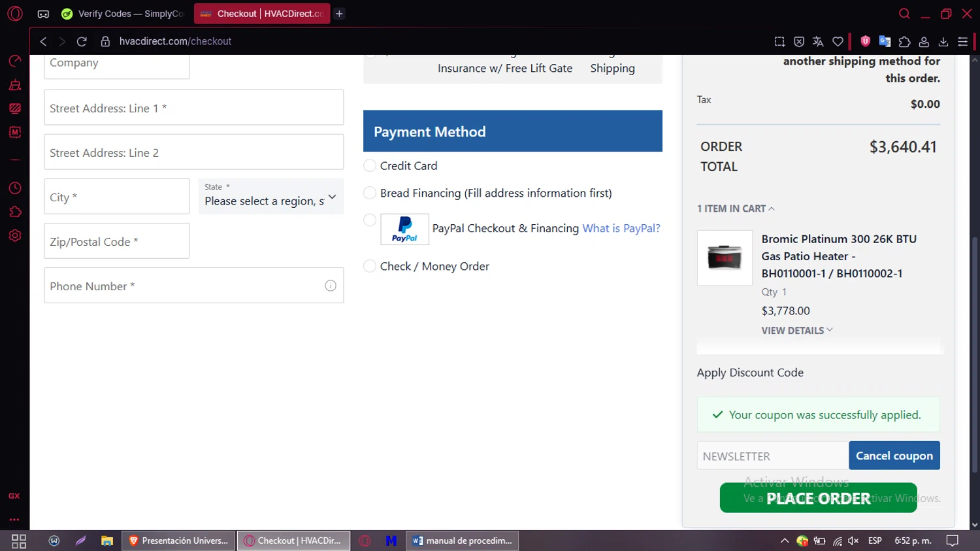Image resolution: width=980 pixels, height=551 pixels.
Task: Show hidden system tray icons
Action: (x=785, y=541)
